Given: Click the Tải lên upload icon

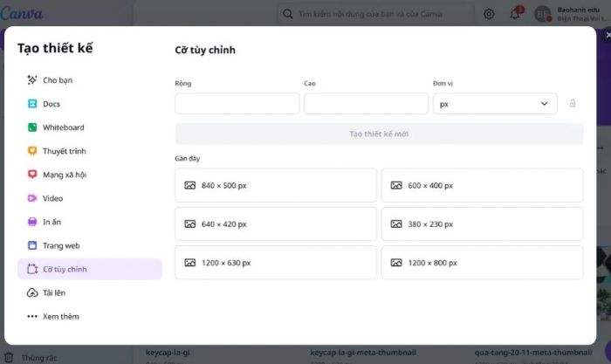Looking at the screenshot, I should [x=32, y=292].
